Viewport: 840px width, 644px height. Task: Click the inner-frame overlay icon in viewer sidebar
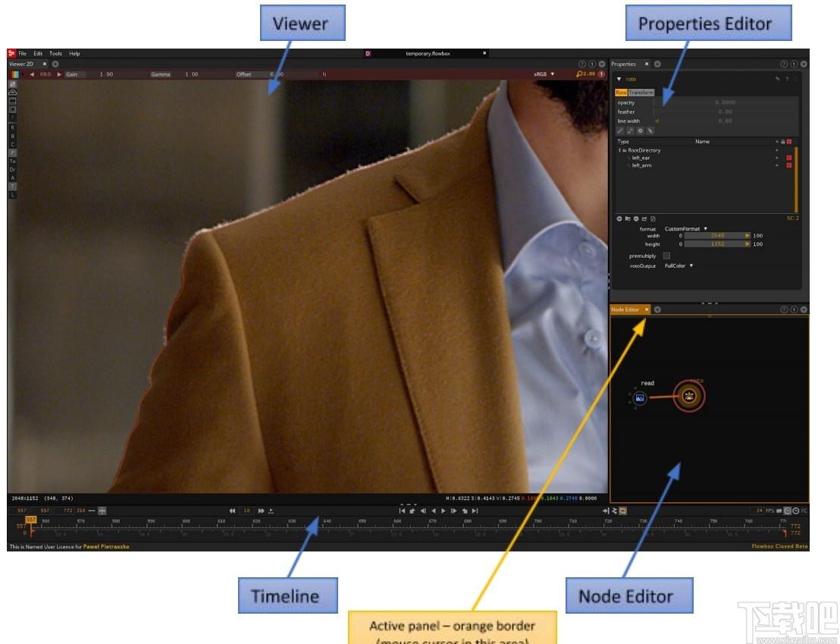(13, 109)
